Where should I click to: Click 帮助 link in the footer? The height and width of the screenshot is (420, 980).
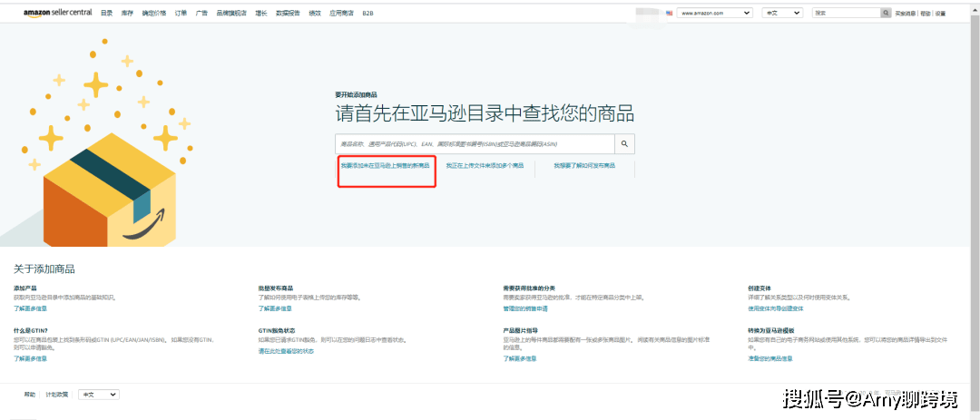[30, 395]
